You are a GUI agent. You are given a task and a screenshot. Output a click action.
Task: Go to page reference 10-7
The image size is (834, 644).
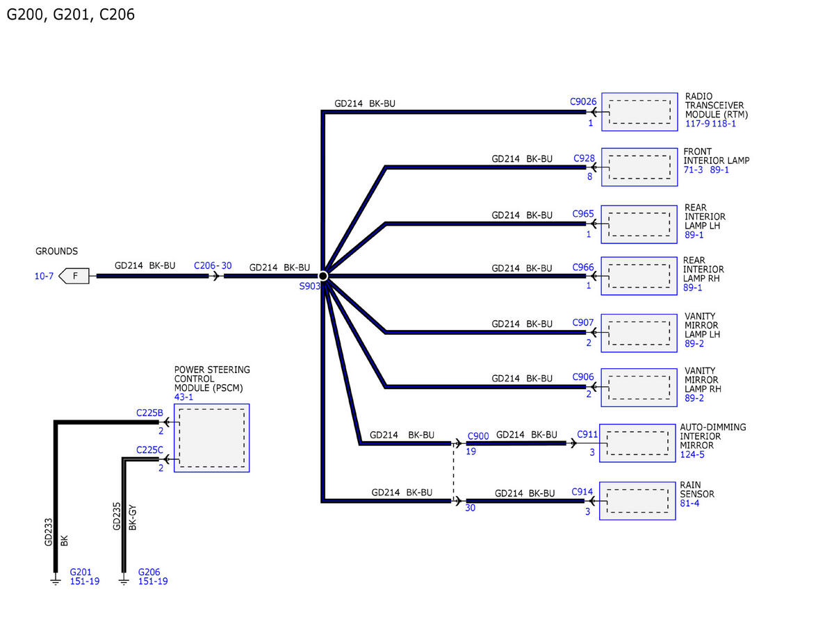pos(44,276)
